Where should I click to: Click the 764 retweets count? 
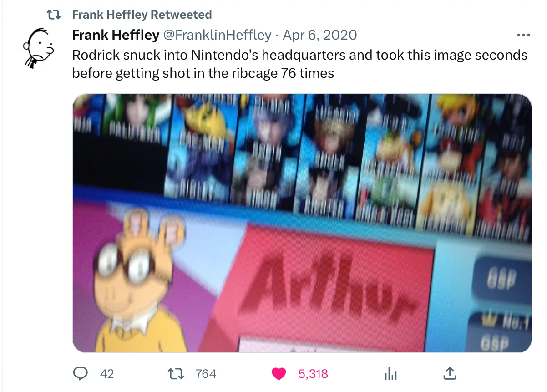point(206,374)
